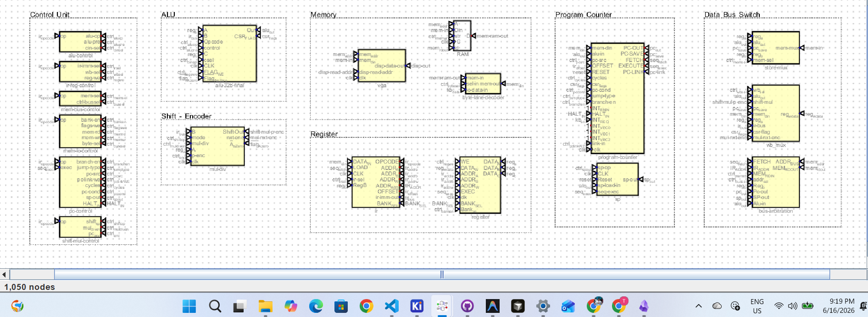
Task: Click the ALU section label
Action: (x=168, y=15)
